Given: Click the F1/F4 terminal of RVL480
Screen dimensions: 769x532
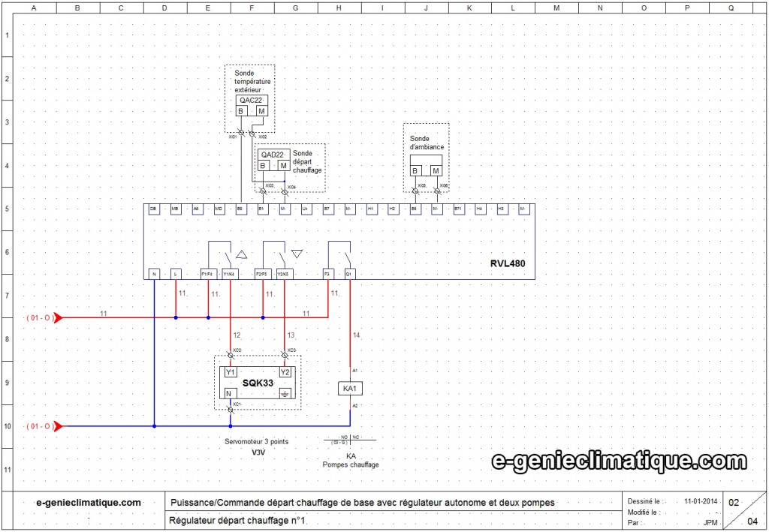Looking at the screenshot, I should coord(208,275).
